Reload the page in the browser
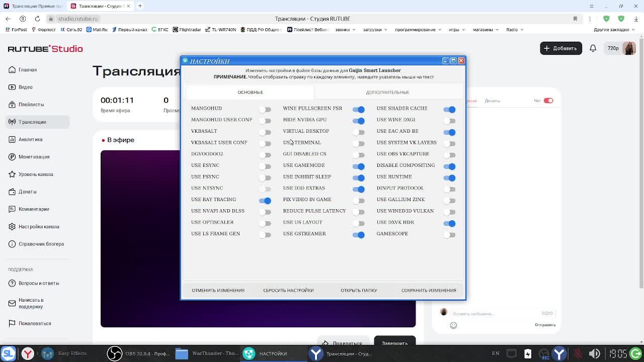Viewport: 644px width, 362px height. click(x=37, y=19)
